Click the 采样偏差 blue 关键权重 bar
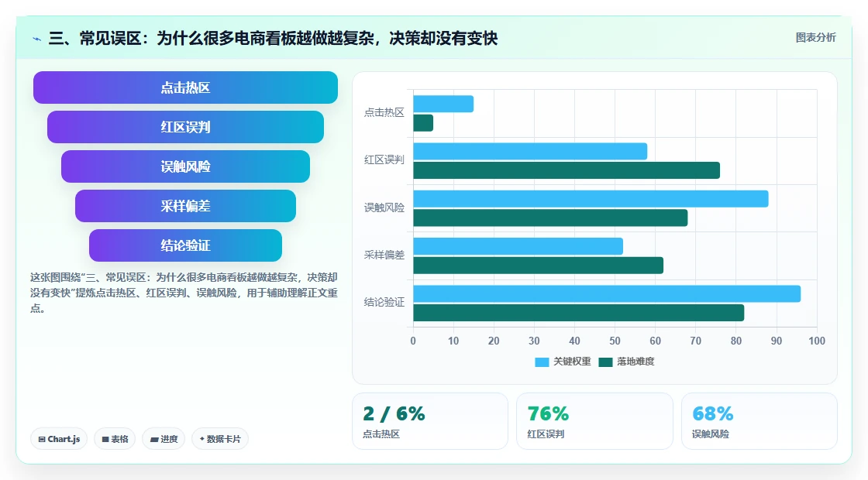This screenshot has height=480, width=868. (x=518, y=246)
